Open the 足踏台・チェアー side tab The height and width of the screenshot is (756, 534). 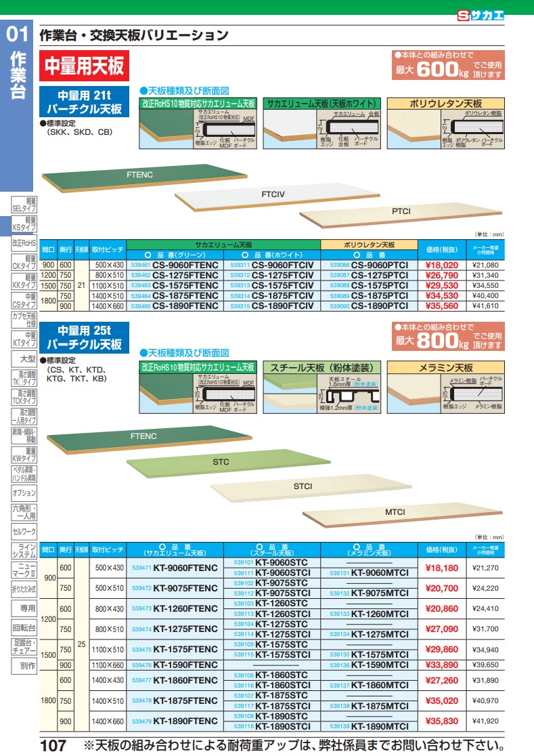[x=24, y=646]
